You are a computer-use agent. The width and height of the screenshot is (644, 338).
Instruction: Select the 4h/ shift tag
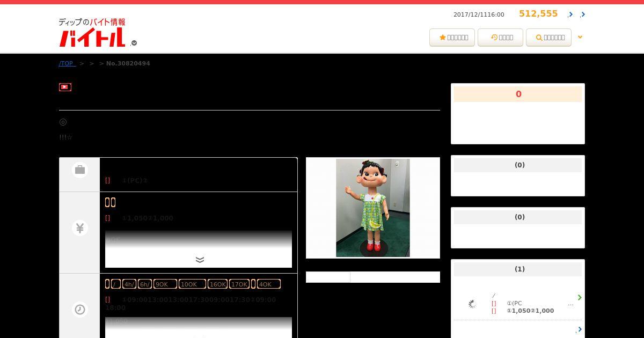coord(129,284)
